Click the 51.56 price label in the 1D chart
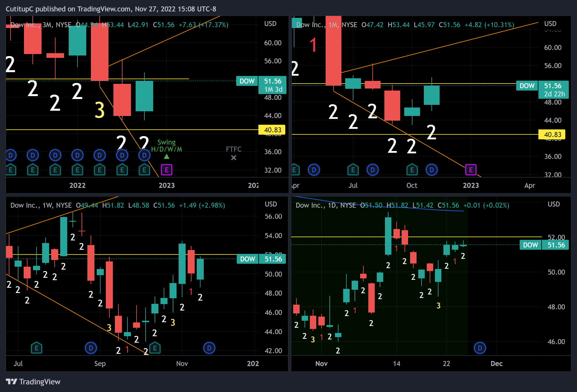The image size is (577, 392). point(555,245)
